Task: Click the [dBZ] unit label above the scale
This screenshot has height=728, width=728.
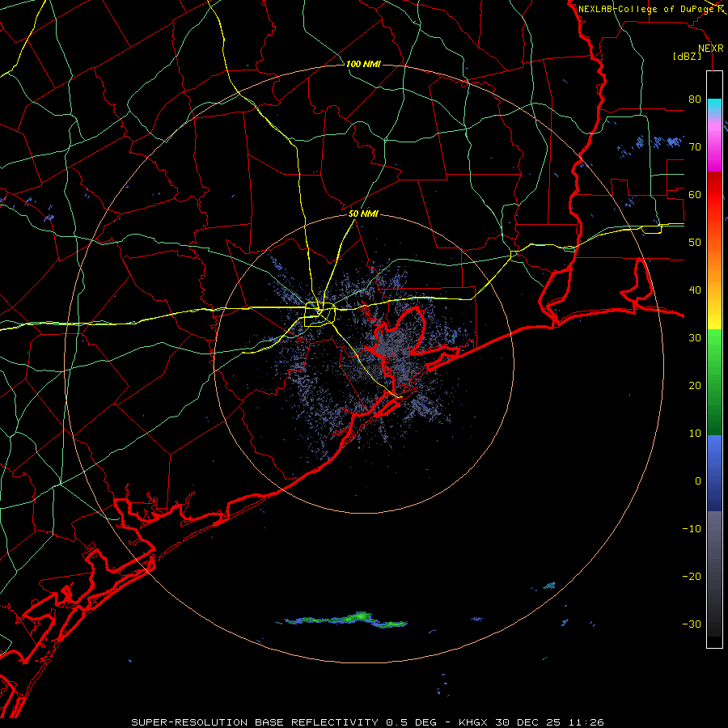Action: tap(687, 56)
